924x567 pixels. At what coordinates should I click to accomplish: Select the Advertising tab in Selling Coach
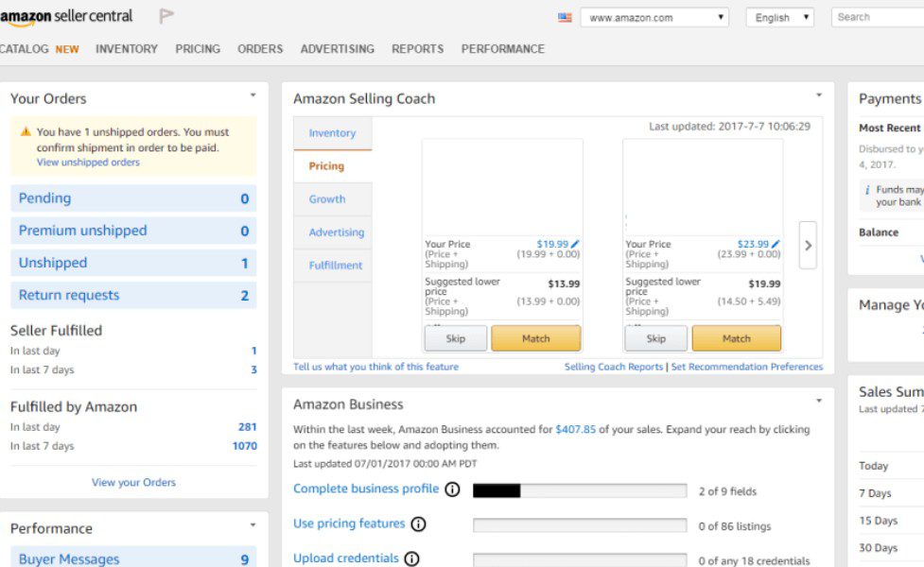336,232
